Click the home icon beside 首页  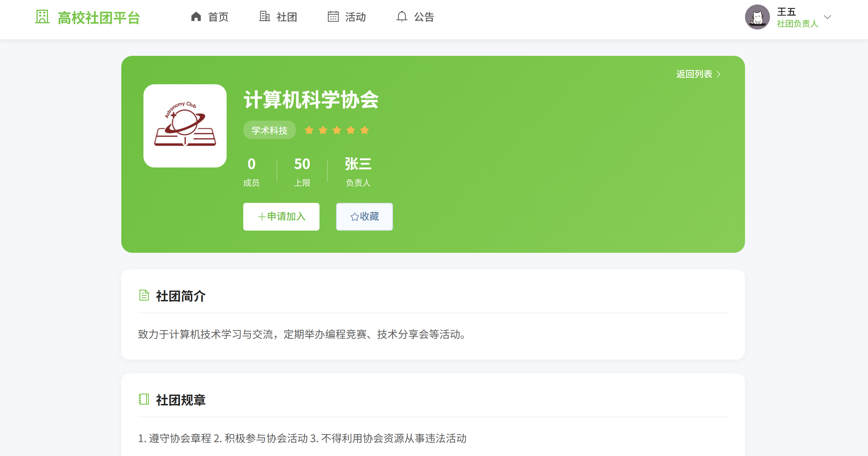[x=196, y=17]
